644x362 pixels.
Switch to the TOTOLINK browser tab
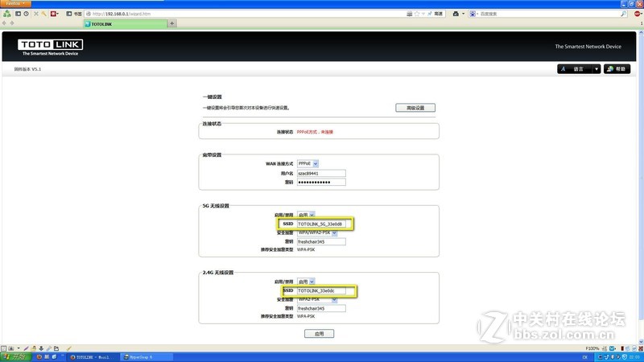(126, 24)
